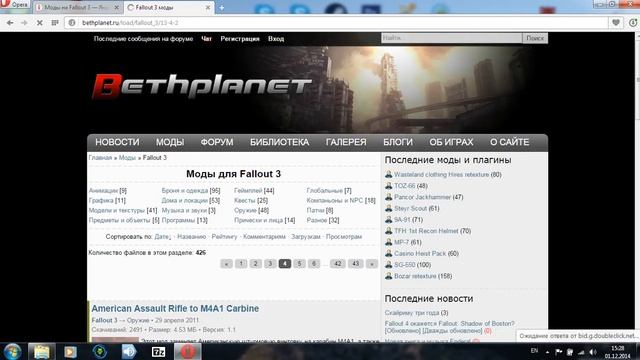Screen dimensions: 640x360
Task: Add page to bookmarks with heart icon
Action: coord(616,23)
